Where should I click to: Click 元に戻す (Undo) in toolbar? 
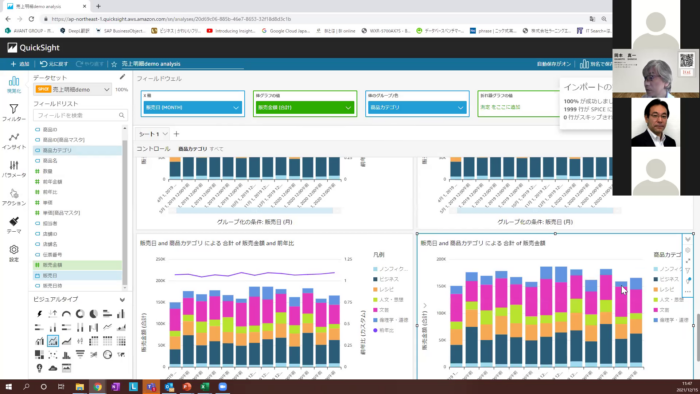pos(54,64)
